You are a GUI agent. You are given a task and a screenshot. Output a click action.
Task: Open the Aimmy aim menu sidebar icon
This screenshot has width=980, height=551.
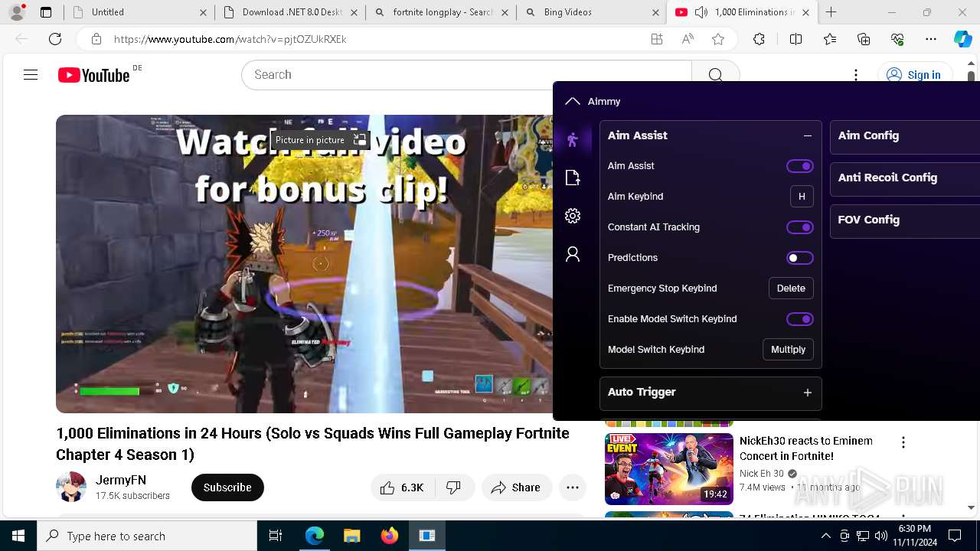coord(572,139)
